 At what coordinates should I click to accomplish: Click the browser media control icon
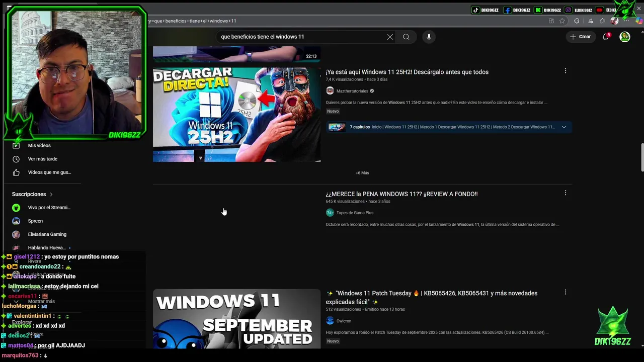pyautogui.click(x=591, y=21)
